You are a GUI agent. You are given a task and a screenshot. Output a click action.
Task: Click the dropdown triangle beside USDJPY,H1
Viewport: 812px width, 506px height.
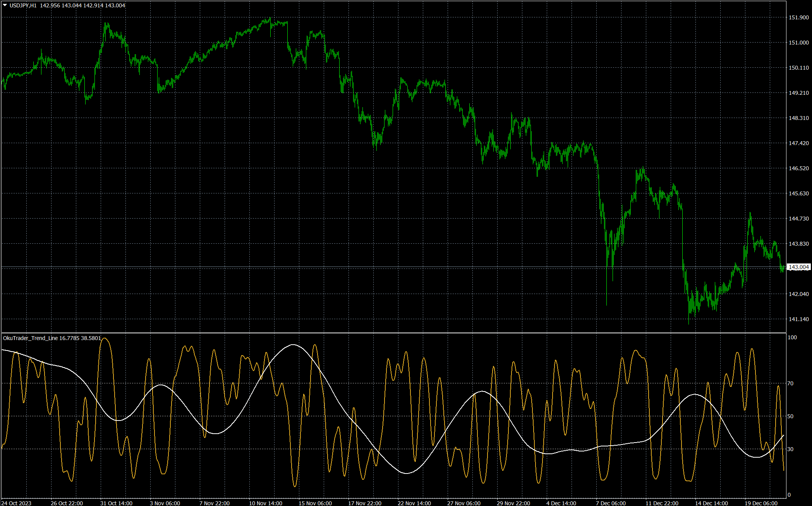(5, 5)
